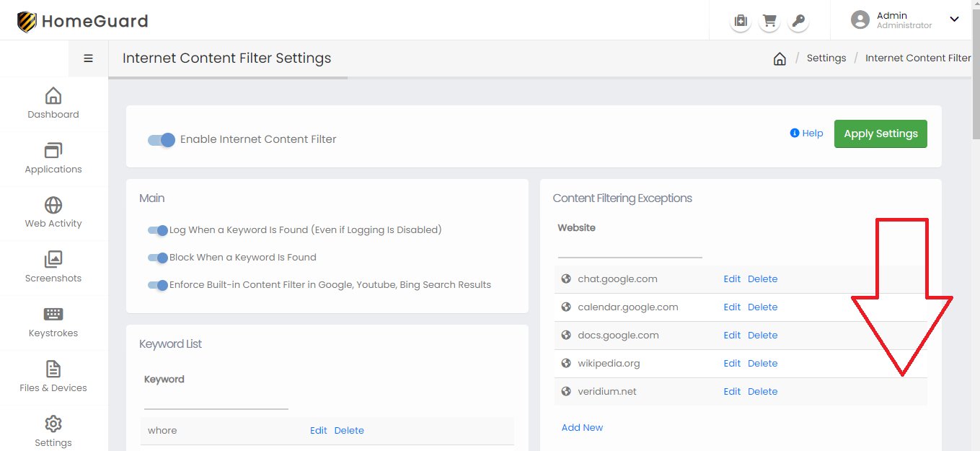Click the Help info circle icon
This screenshot has height=451, width=980.
click(795, 133)
